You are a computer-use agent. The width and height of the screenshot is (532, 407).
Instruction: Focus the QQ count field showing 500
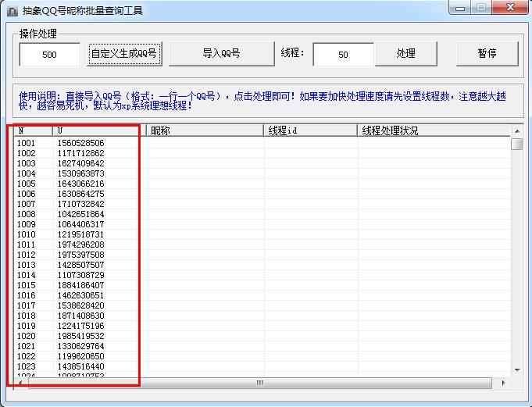pos(50,55)
